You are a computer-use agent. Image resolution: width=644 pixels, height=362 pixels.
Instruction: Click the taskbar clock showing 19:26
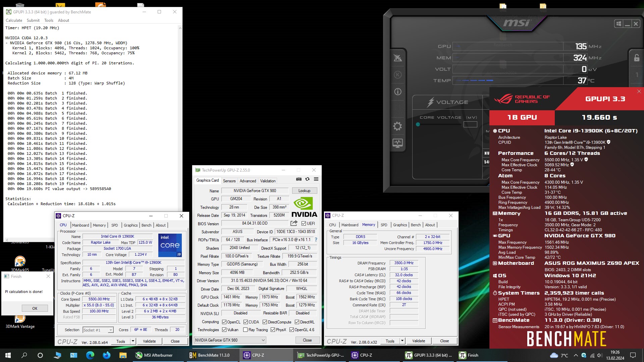click(x=615, y=355)
